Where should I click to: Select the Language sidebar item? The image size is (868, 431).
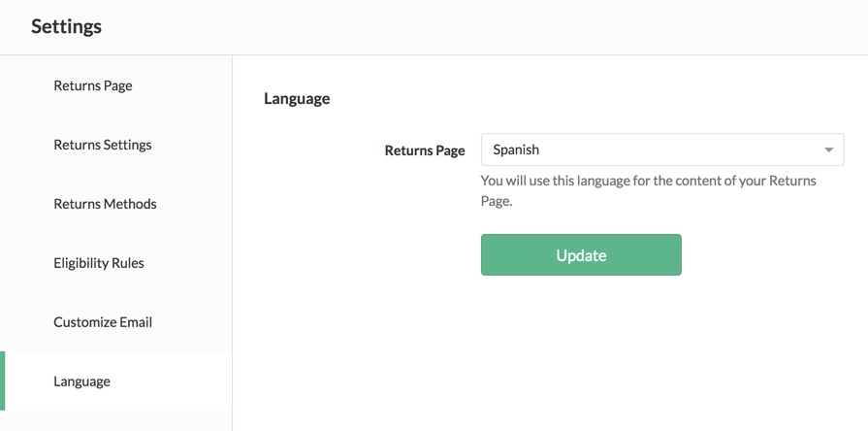coord(81,381)
